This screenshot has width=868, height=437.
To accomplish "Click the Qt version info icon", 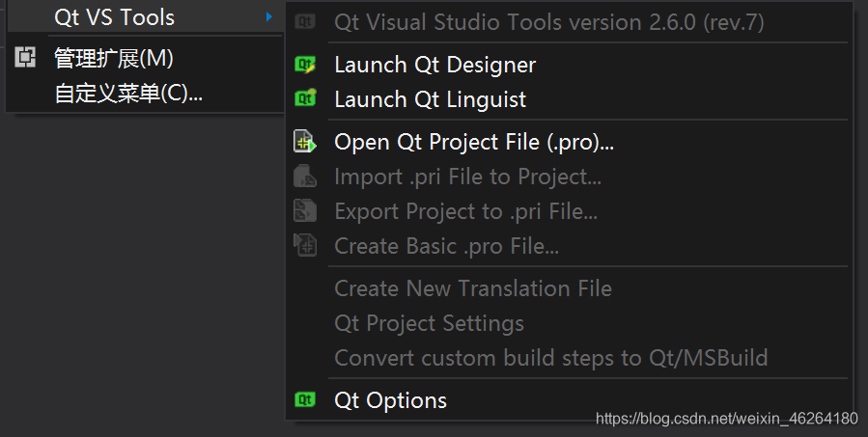I will click(x=305, y=22).
